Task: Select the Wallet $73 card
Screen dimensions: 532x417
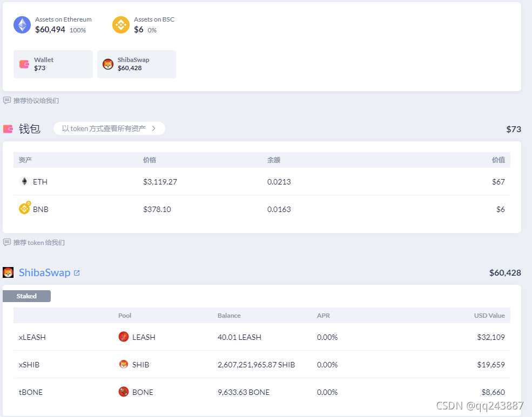Action: click(53, 64)
